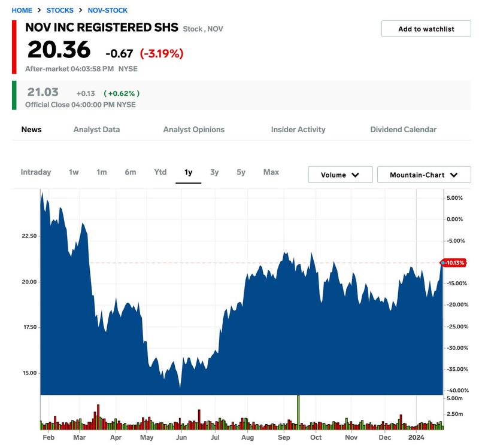Click the Volume dropdown chevron arrow
The height and width of the screenshot is (448, 479).
tap(355, 175)
